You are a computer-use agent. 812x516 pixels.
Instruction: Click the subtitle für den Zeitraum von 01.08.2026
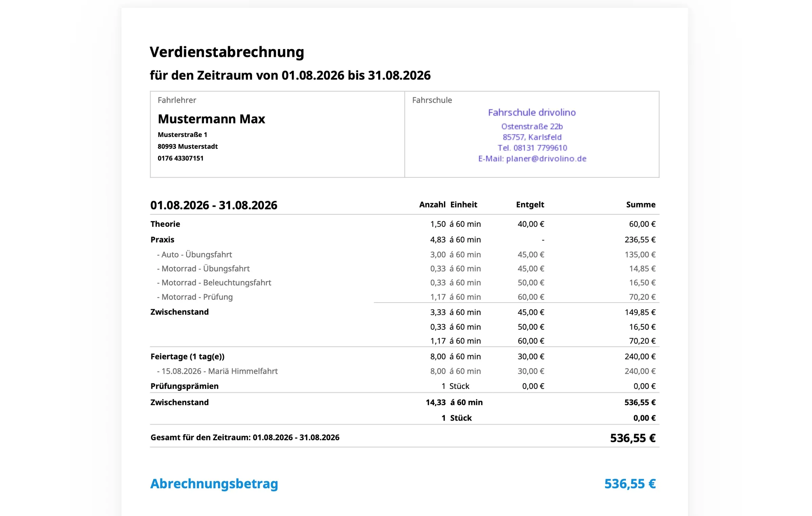click(x=290, y=75)
